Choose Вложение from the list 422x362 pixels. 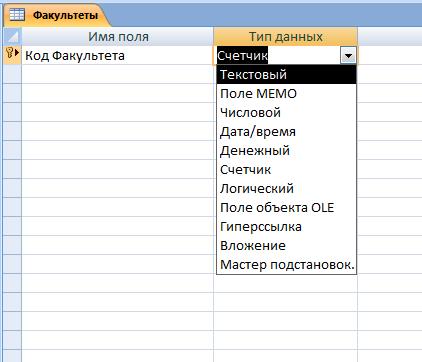tap(286, 245)
